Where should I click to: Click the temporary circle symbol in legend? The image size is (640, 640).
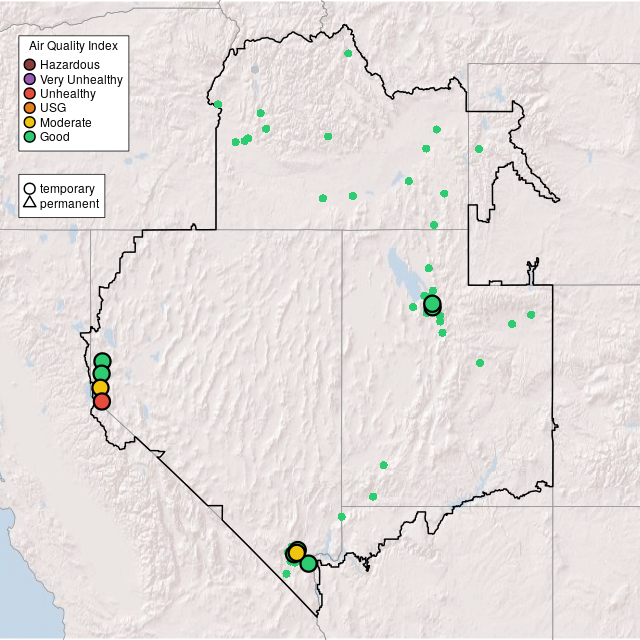pyautogui.click(x=30, y=188)
